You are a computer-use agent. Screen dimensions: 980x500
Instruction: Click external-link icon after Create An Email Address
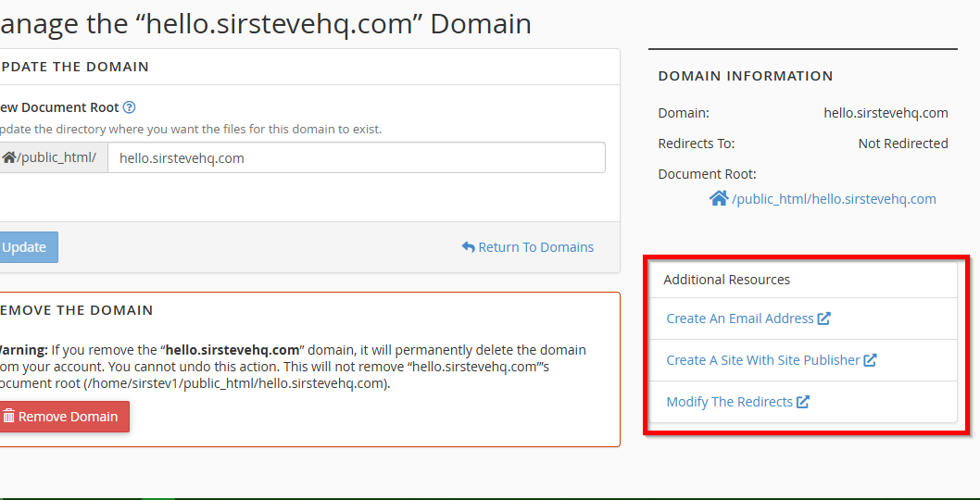tap(823, 319)
